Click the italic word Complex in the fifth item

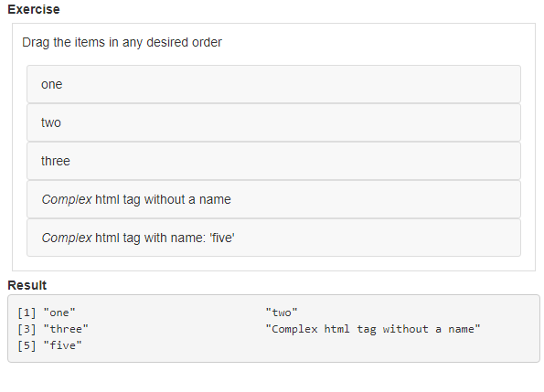tap(67, 238)
